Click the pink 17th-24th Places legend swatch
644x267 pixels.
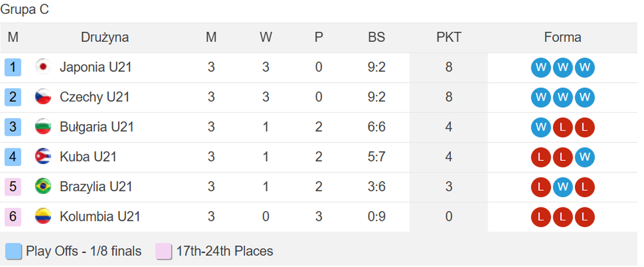pyautogui.click(x=164, y=251)
